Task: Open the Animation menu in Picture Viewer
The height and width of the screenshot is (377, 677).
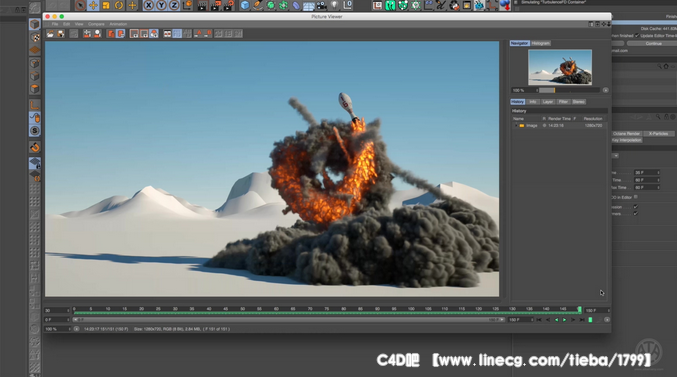Action: point(118,24)
